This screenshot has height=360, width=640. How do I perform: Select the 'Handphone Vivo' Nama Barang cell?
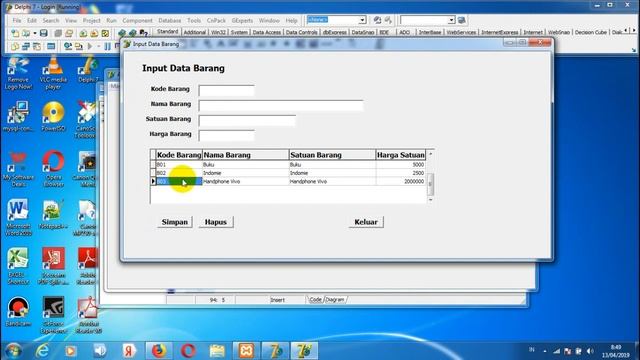pos(246,181)
